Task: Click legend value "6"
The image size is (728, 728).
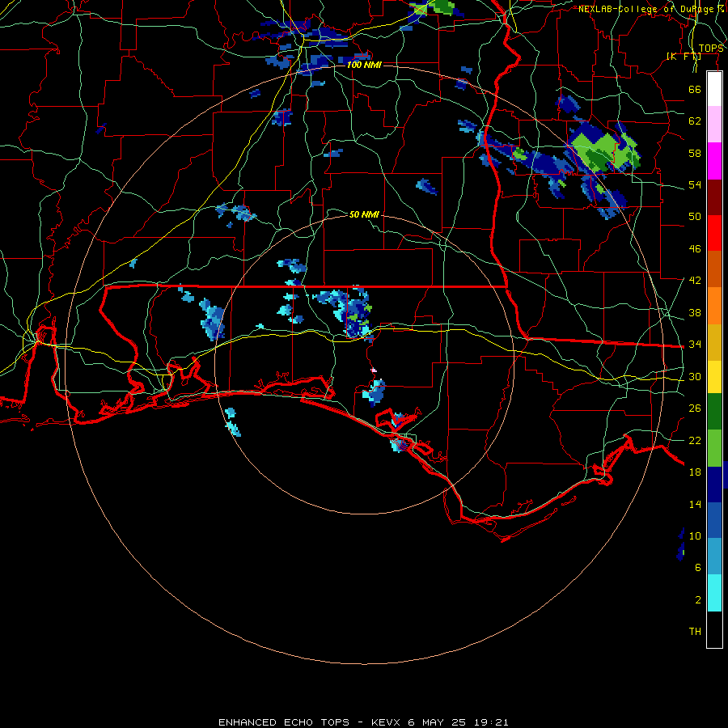Action: (698, 568)
